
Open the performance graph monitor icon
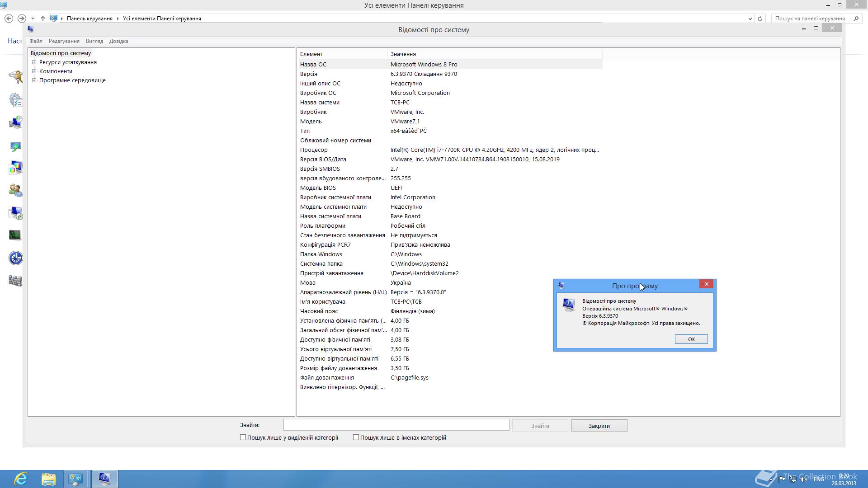point(15,235)
